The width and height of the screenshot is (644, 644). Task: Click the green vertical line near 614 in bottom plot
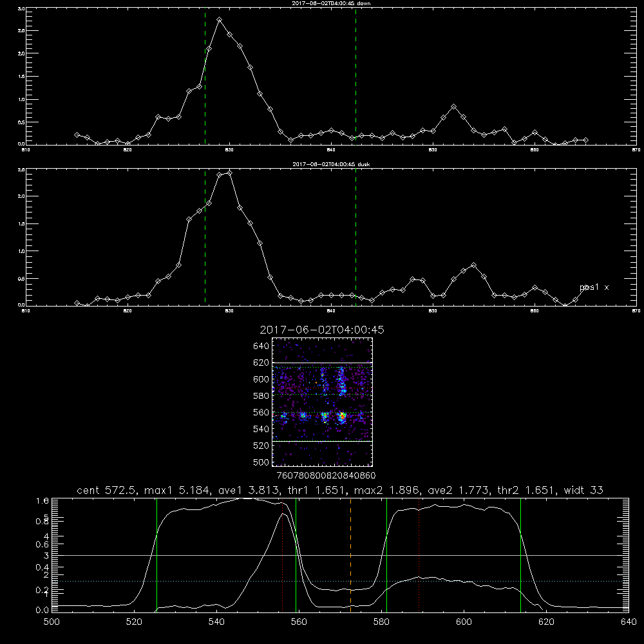coord(520,554)
